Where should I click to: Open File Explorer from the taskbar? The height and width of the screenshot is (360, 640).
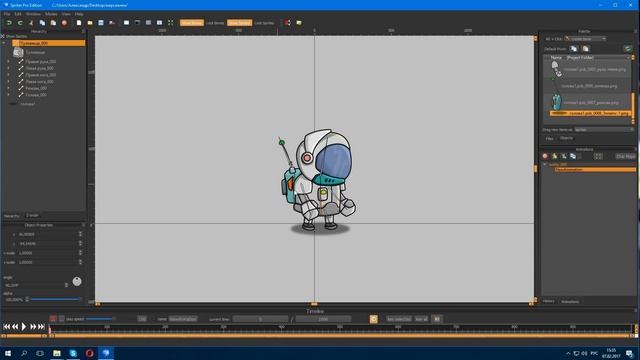coord(57,353)
